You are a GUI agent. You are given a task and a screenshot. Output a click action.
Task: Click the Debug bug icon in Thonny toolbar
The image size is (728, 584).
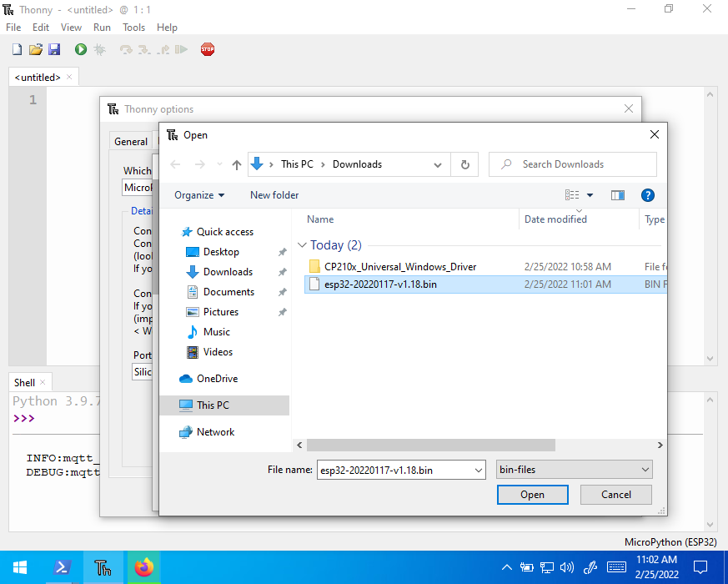pos(99,49)
